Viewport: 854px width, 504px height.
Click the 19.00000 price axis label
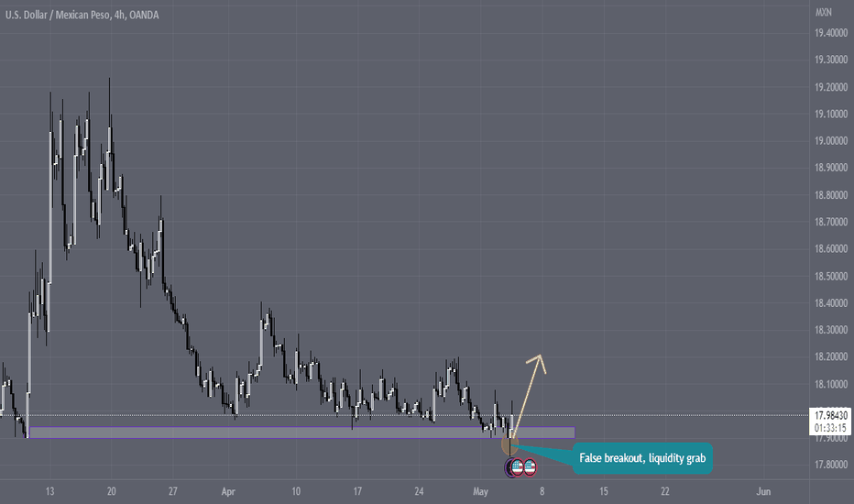tap(831, 141)
